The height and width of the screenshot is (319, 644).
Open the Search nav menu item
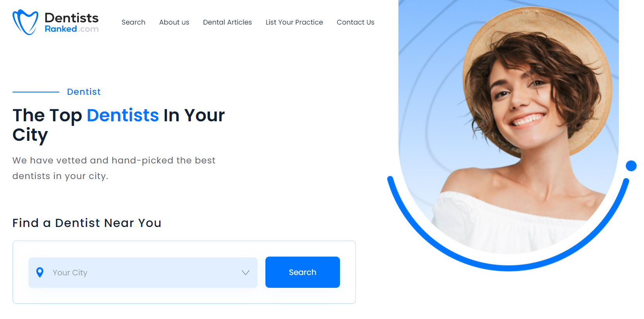click(133, 22)
